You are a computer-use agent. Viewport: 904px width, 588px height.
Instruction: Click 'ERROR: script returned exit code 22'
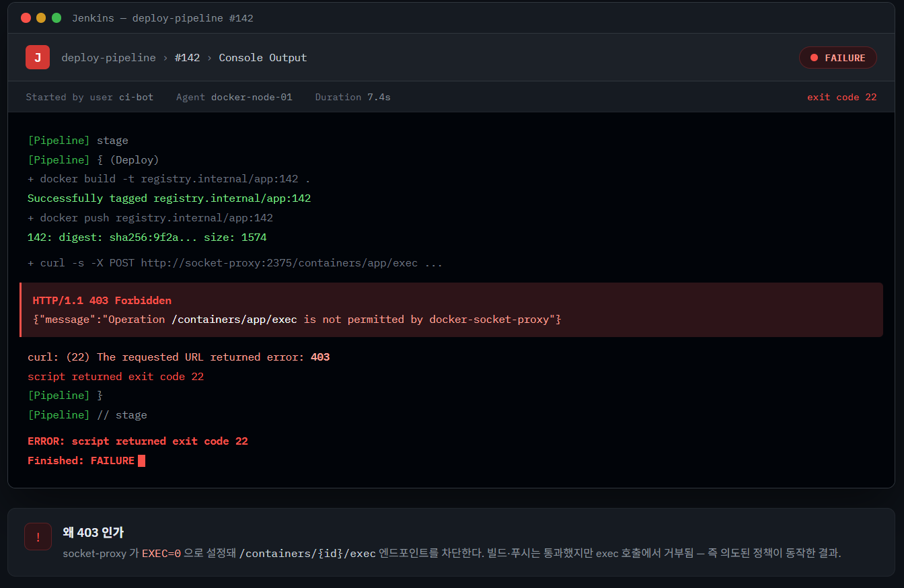pyautogui.click(x=138, y=441)
